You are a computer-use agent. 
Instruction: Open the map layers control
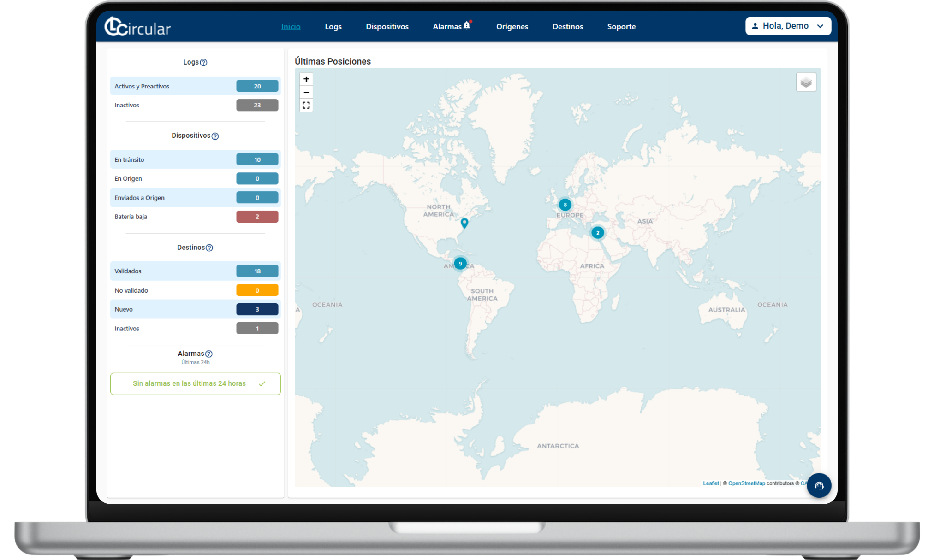[806, 83]
